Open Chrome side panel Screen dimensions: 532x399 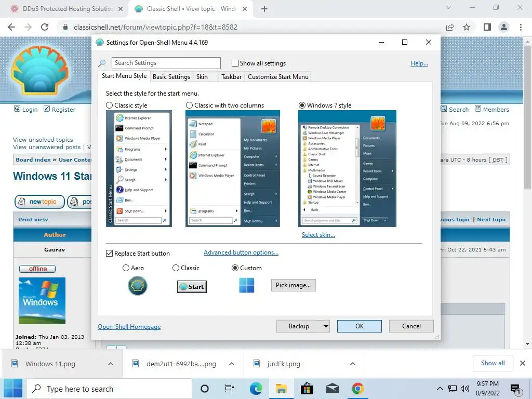click(x=487, y=27)
